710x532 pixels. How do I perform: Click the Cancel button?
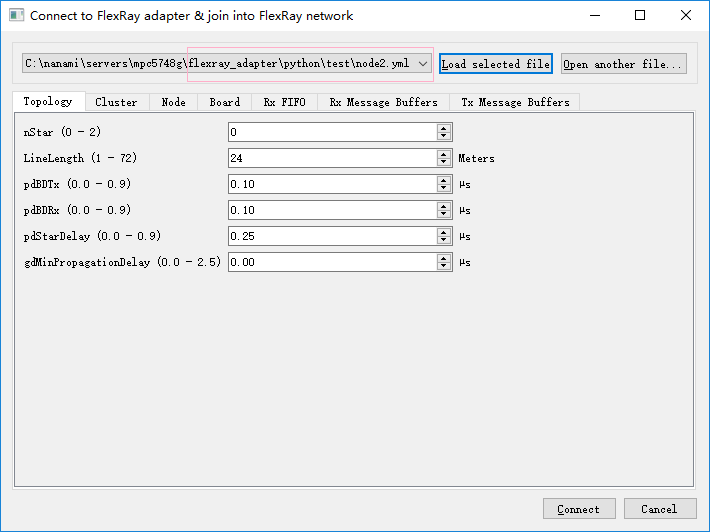[660, 509]
